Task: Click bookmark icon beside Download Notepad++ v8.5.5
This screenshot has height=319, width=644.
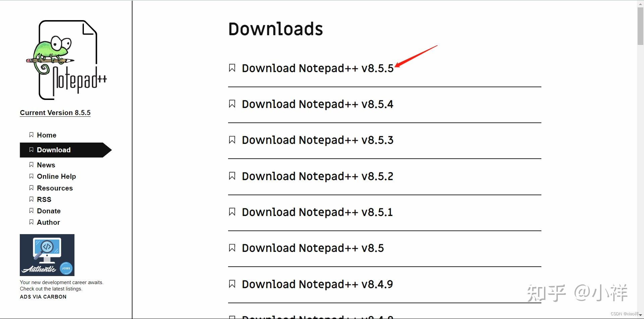Action: tap(232, 68)
